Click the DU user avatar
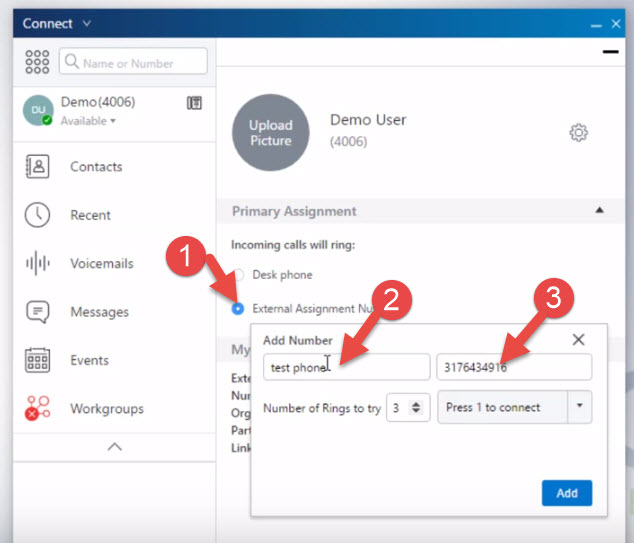 pos(38,110)
